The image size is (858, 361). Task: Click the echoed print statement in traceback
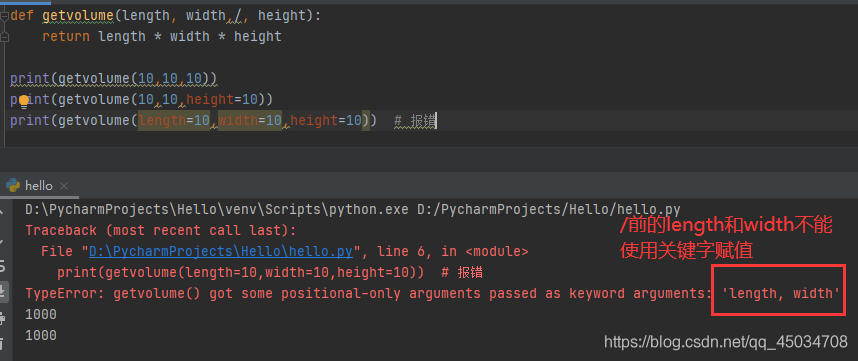coord(269,272)
